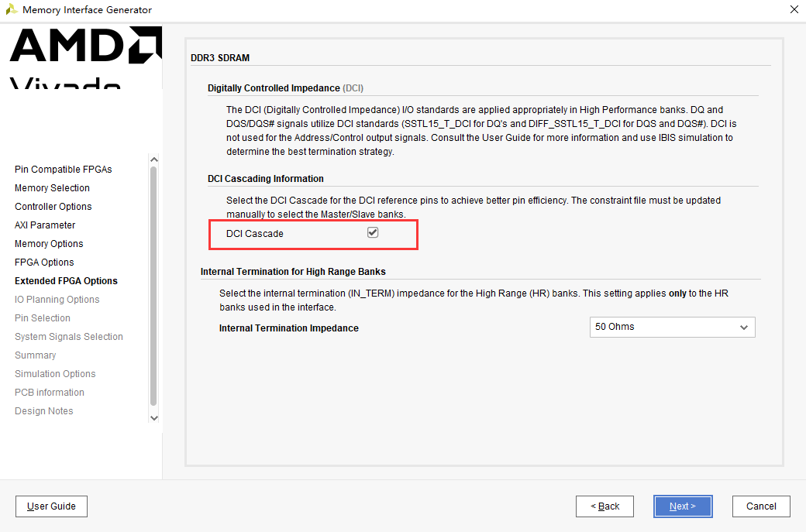Toggle the DCI Cascade checkbox
This screenshot has height=532, width=806.
(373, 232)
